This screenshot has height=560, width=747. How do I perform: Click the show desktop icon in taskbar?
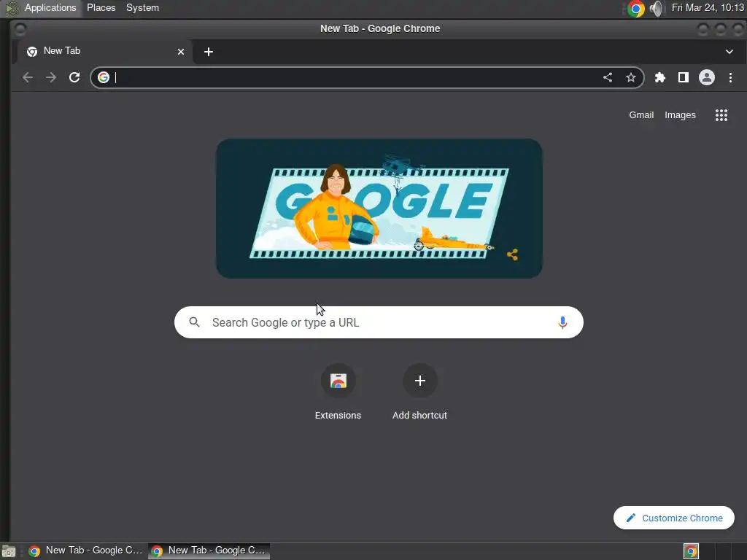click(x=9, y=551)
